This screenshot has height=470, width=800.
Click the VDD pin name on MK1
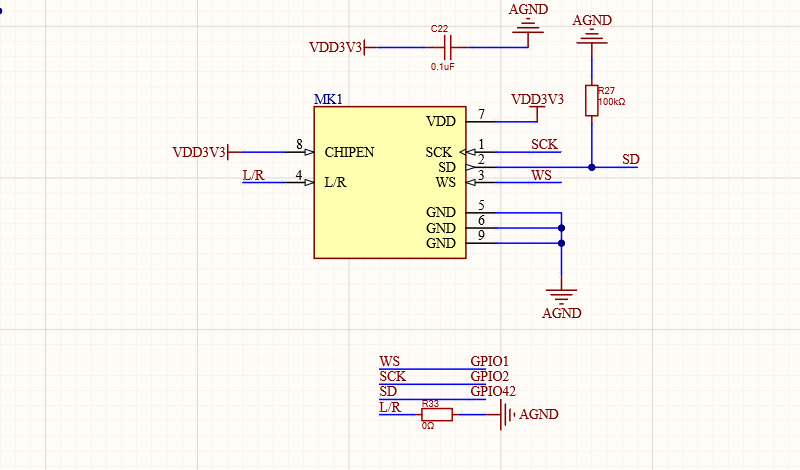(x=441, y=121)
